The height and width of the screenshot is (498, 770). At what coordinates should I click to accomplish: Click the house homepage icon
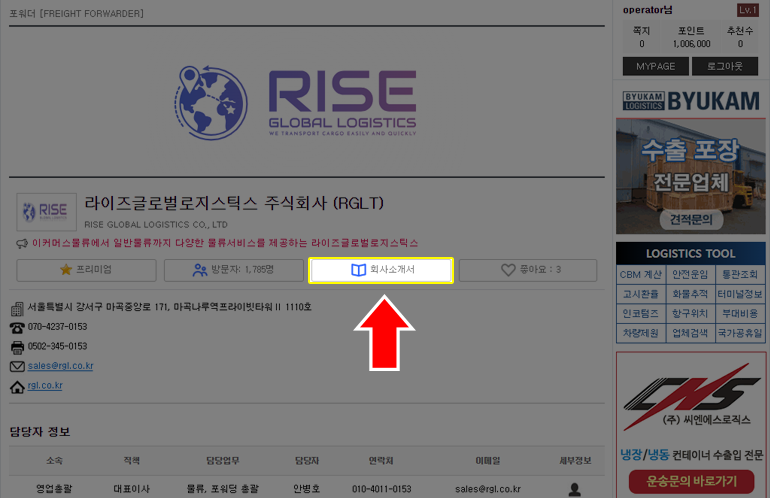[17, 387]
